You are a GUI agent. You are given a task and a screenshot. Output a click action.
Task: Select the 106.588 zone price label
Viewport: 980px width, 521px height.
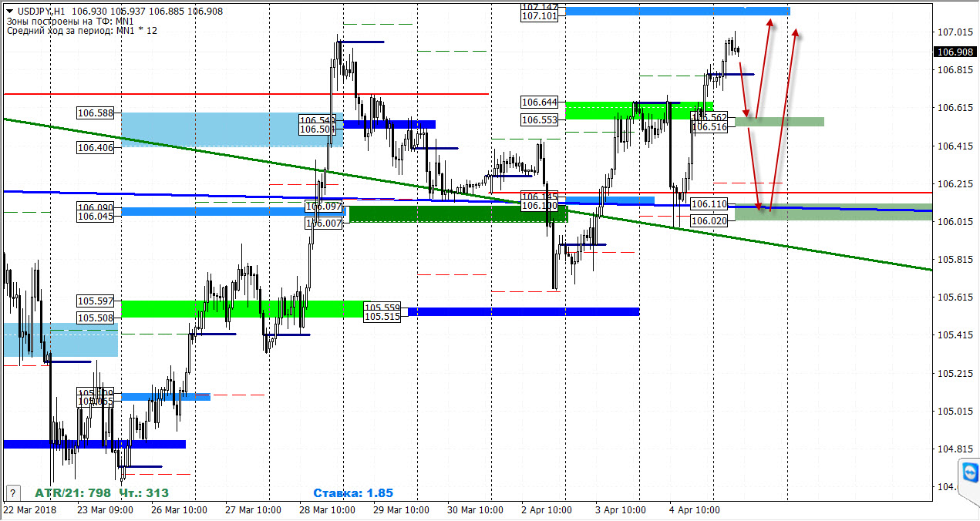click(96, 113)
